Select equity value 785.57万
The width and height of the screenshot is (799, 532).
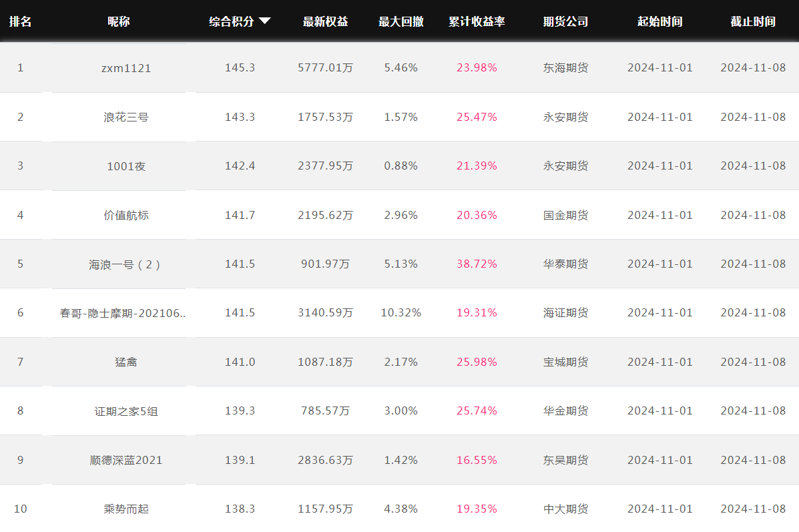tap(325, 411)
